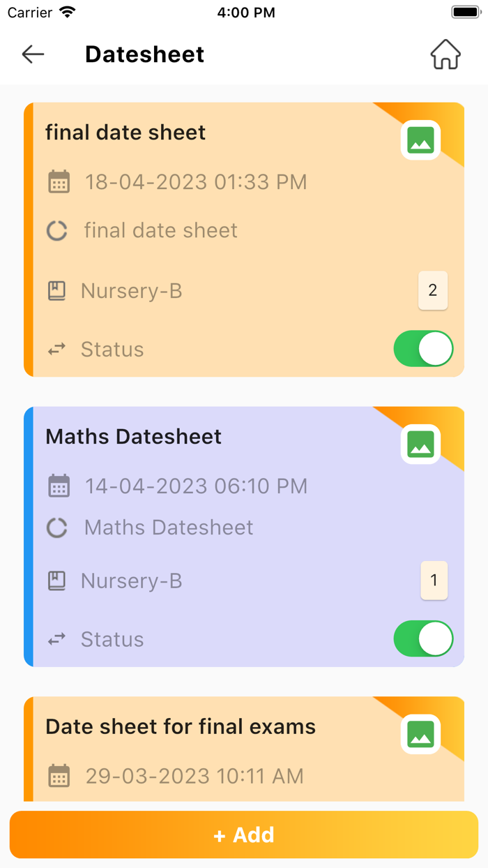Viewport: 488px width, 868px height.
Task: Tap the Datesheet title in the header
Action: [x=144, y=54]
